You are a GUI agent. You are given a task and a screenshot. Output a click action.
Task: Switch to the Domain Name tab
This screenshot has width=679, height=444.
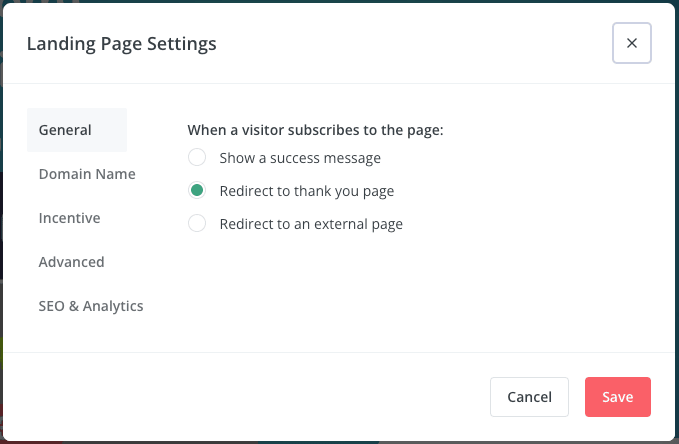(87, 174)
